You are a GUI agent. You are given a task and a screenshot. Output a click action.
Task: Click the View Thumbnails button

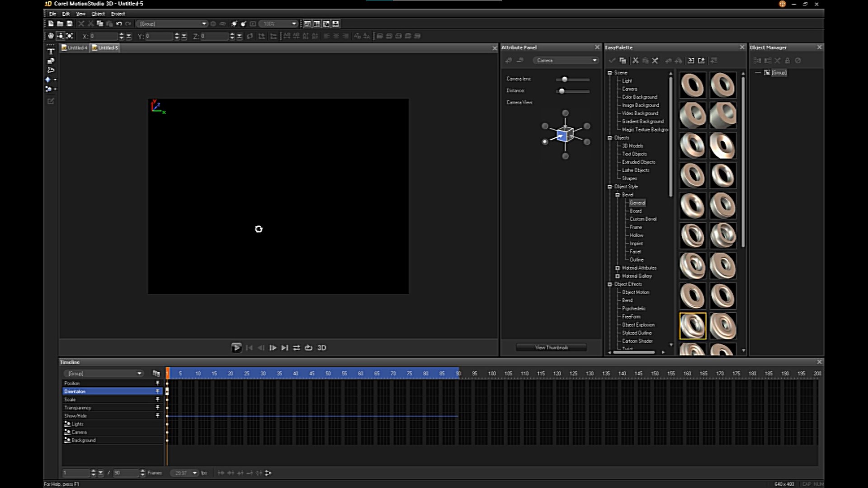click(551, 347)
